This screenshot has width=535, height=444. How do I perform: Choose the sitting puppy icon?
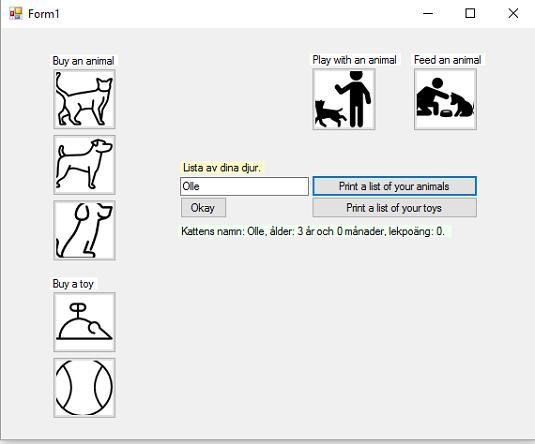tap(84, 230)
